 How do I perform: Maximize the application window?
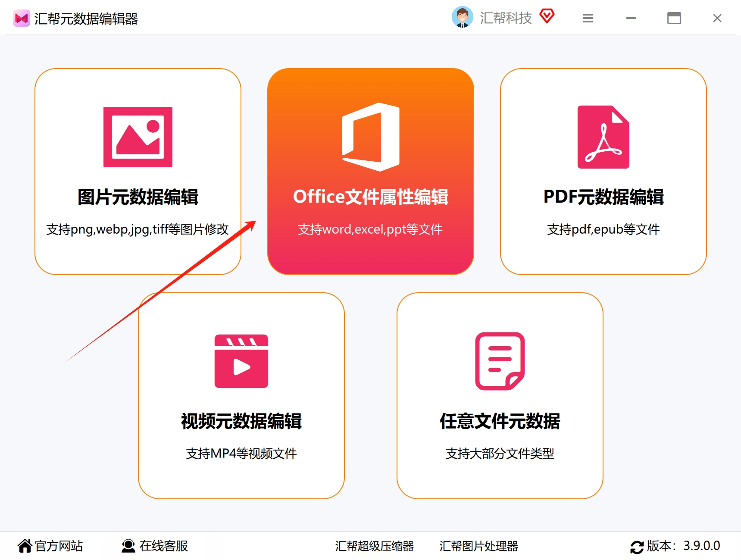(x=674, y=18)
